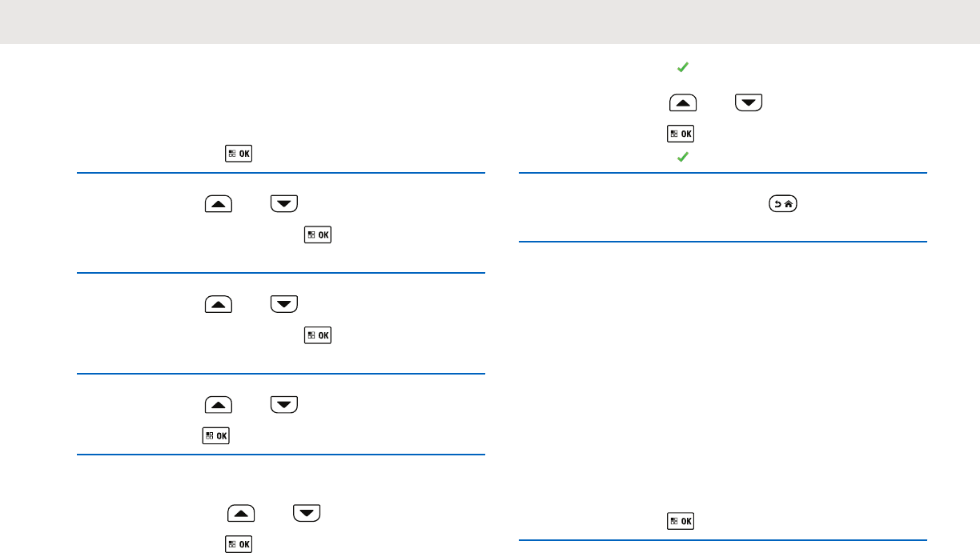Select down arrow key in the third left-column section
The width and height of the screenshot is (980, 553).
click(x=284, y=304)
